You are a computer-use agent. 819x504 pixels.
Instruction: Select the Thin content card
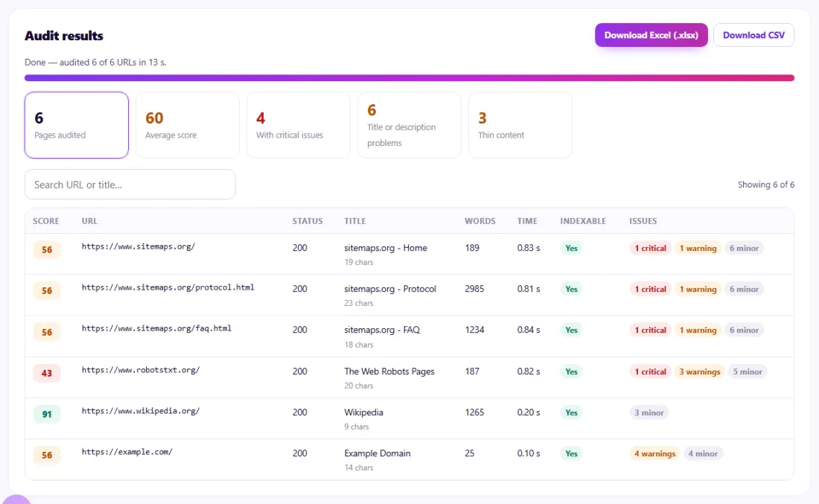(520, 125)
